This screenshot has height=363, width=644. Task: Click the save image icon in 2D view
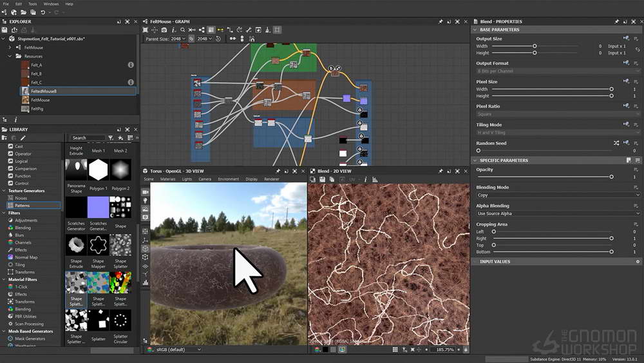coord(323,180)
